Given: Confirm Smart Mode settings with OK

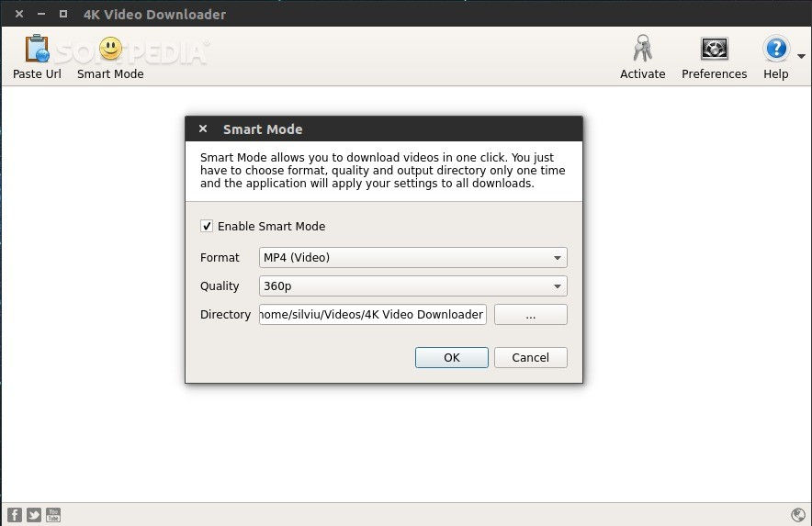Looking at the screenshot, I should (452, 357).
